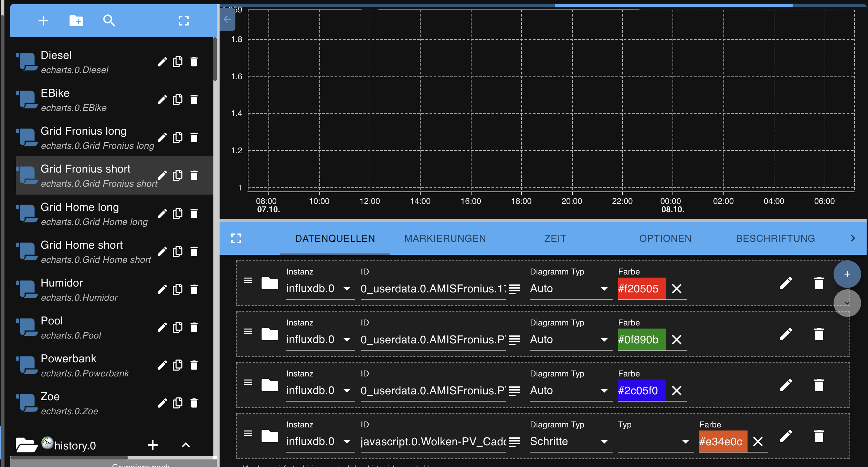Open the preset search
Image resolution: width=868 pixels, height=467 pixels.
(x=109, y=21)
